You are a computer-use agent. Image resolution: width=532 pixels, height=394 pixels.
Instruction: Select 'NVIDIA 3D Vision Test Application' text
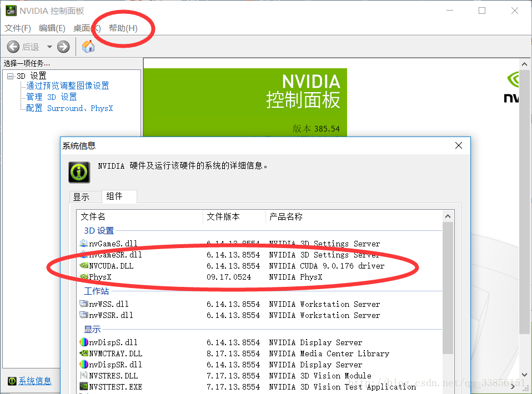343,387
